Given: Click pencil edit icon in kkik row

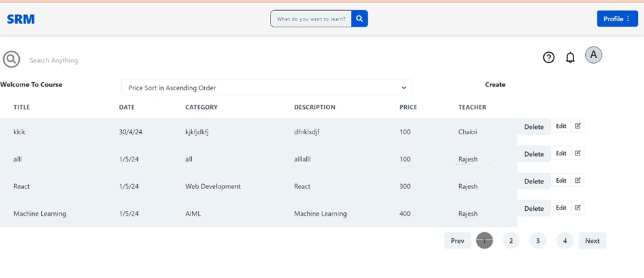Looking at the screenshot, I should click(578, 126).
